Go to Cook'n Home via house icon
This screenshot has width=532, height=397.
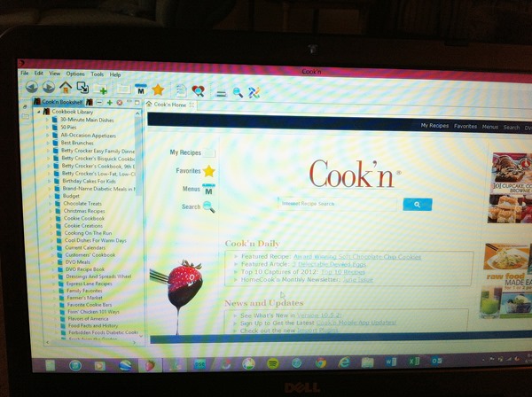point(66,88)
